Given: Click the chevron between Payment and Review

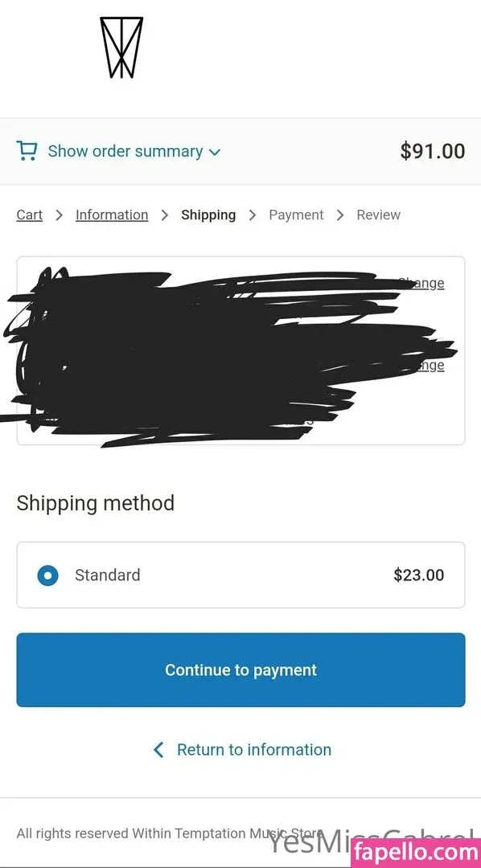Looking at the screenshot, I should pyautogui.click(x=340, y=215).
